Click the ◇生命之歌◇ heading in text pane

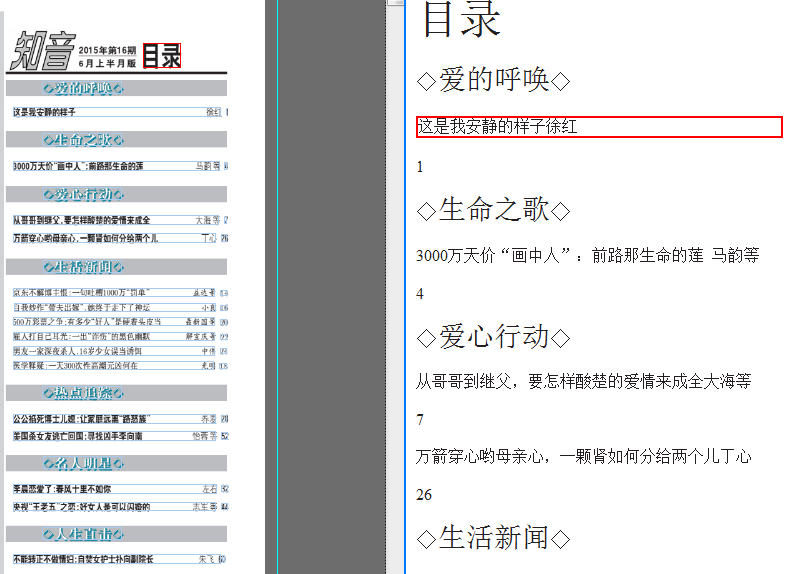[x=493, y=210]
